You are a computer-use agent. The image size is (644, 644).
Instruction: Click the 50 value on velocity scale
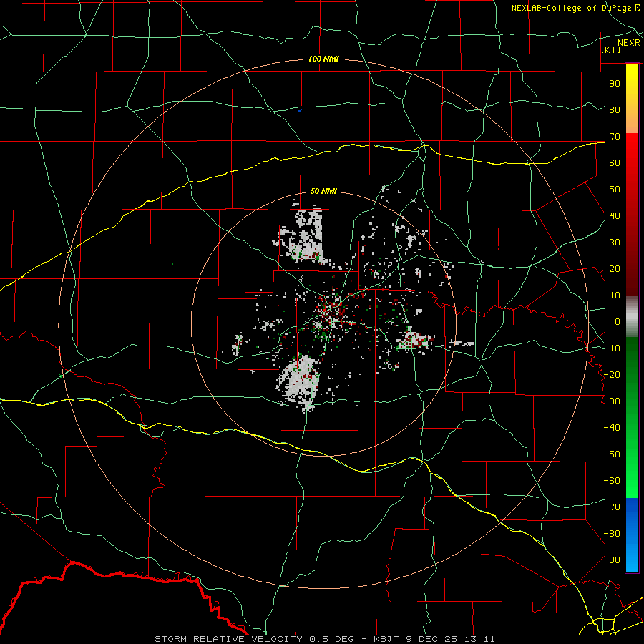pyautogui.click(x=615, y=190)
